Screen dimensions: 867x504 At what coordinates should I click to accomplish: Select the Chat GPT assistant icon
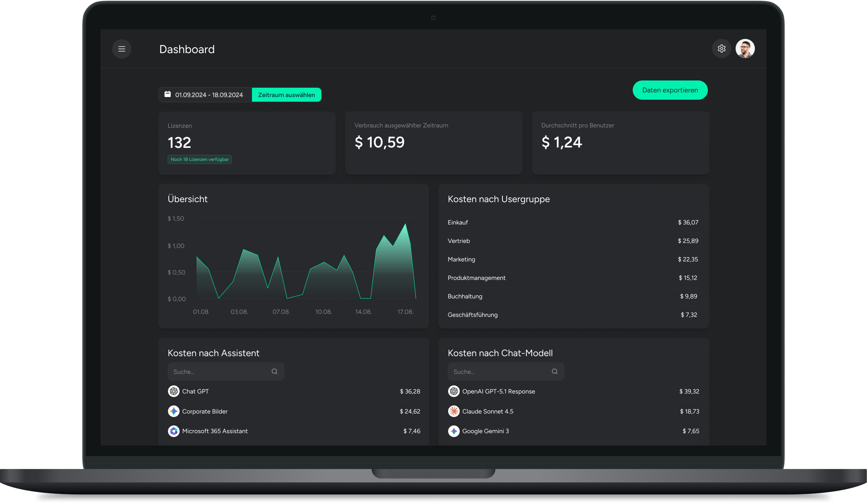174,391
